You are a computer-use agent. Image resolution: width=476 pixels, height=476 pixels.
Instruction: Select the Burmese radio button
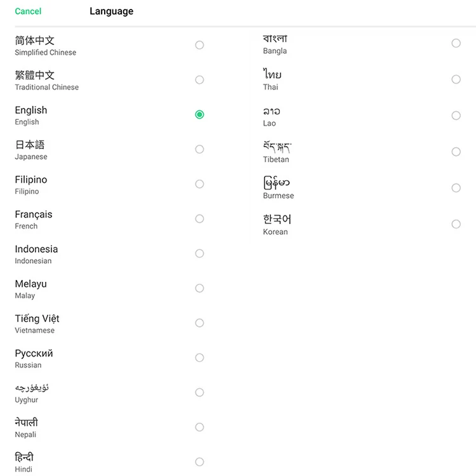456,188
